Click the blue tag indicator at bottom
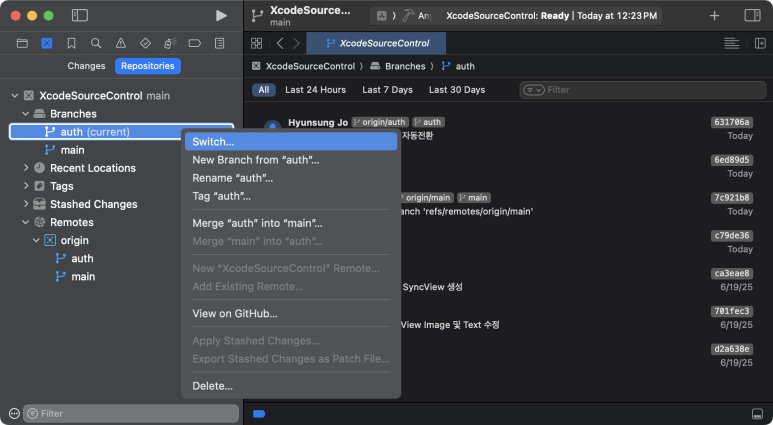773x425 pixels. click(259, 414)
